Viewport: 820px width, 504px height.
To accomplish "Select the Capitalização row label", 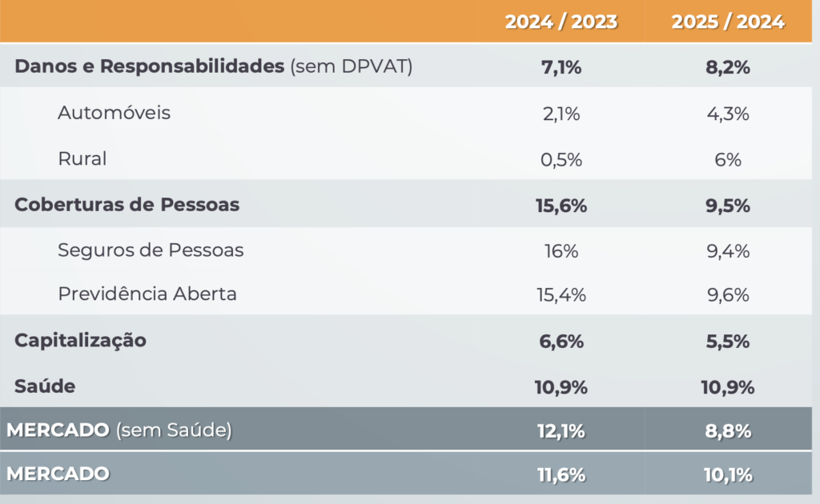I will click(x=80, y=340).
